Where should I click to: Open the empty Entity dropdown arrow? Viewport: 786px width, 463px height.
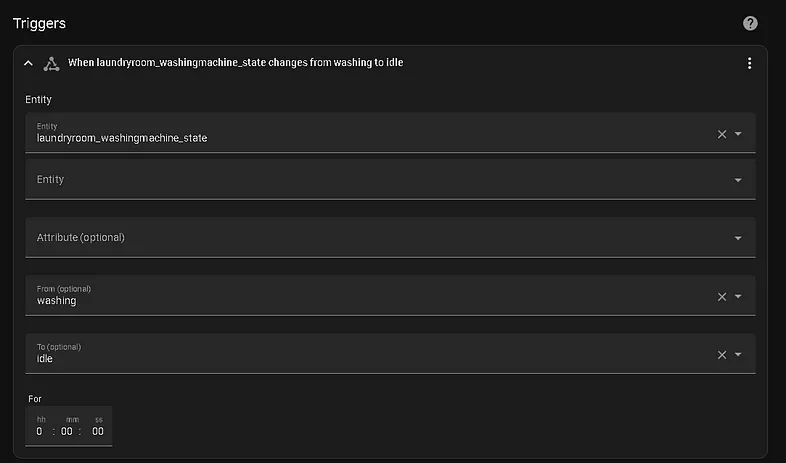[x=738, y=180]
